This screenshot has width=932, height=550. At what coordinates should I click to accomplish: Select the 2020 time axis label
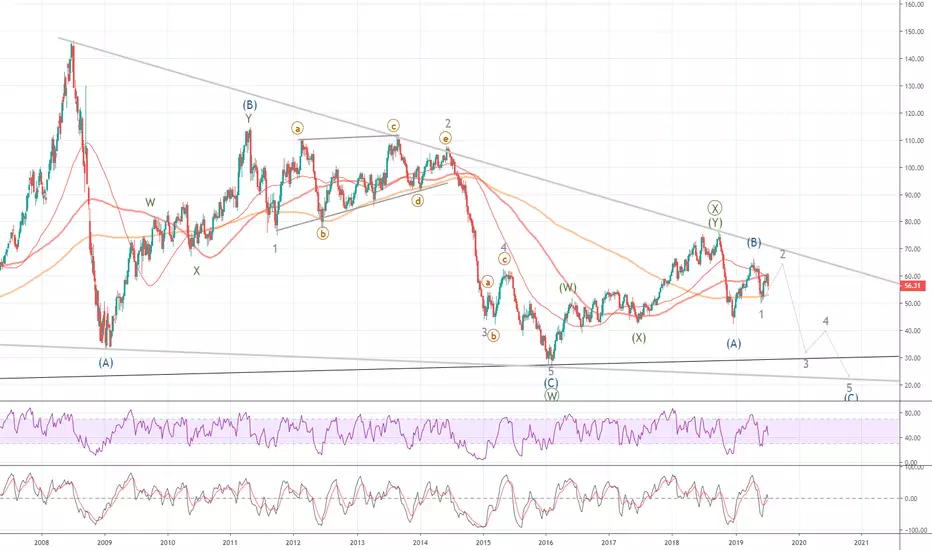pos(799,542)
